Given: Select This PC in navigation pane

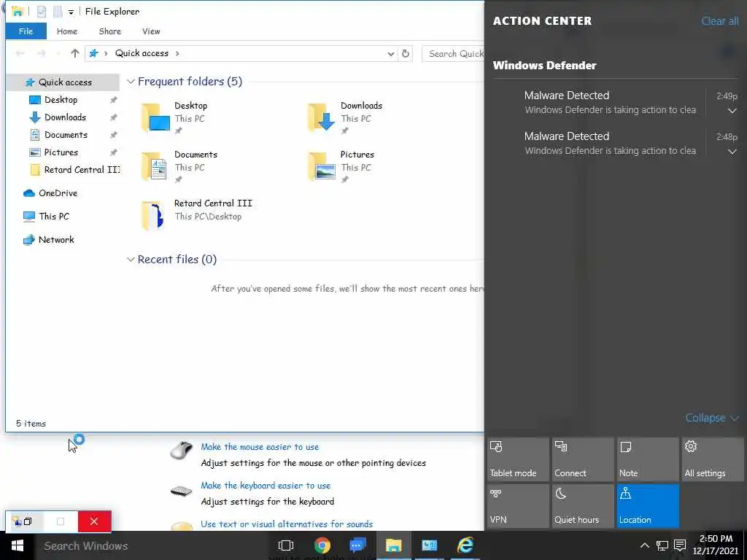Looking at the screenshot, I should tap(54, 217).
